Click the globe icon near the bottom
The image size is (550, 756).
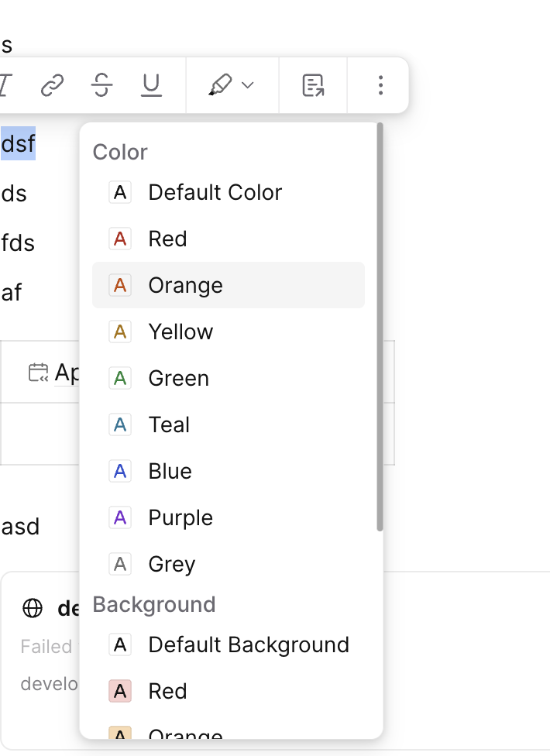pyautogui.click(x=31, y=608)
